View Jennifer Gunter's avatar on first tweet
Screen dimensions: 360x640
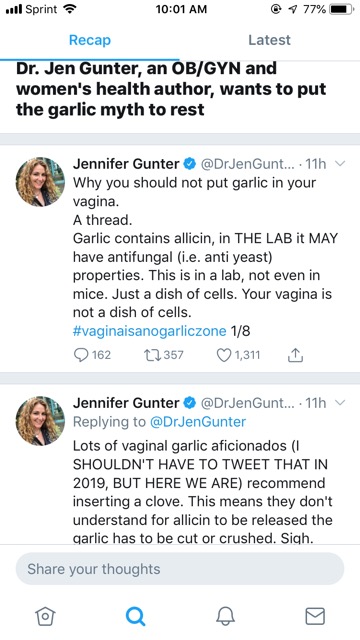[x=40, y=182]
